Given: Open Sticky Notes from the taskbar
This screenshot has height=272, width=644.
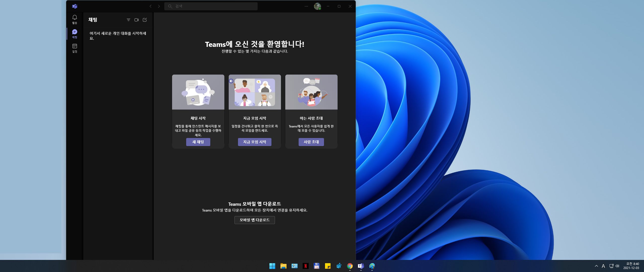Looking at the screenshot, I should [x=328, y=266].
